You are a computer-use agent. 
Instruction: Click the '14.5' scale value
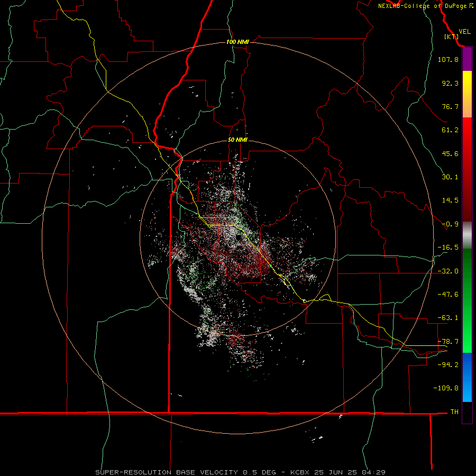[450, 200]
